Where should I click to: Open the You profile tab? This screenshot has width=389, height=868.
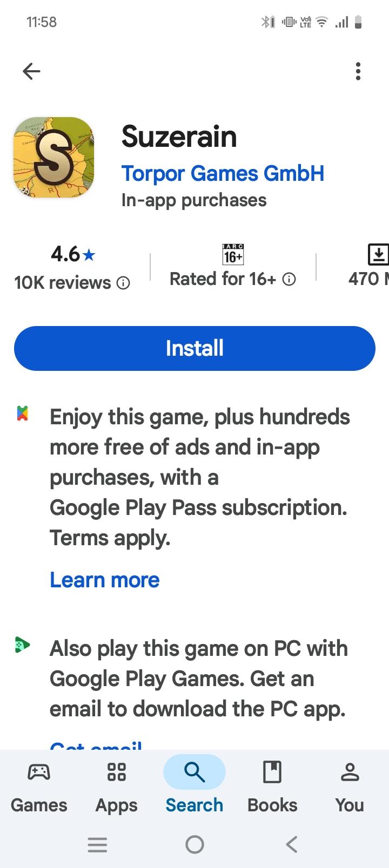tap(350, 783)
